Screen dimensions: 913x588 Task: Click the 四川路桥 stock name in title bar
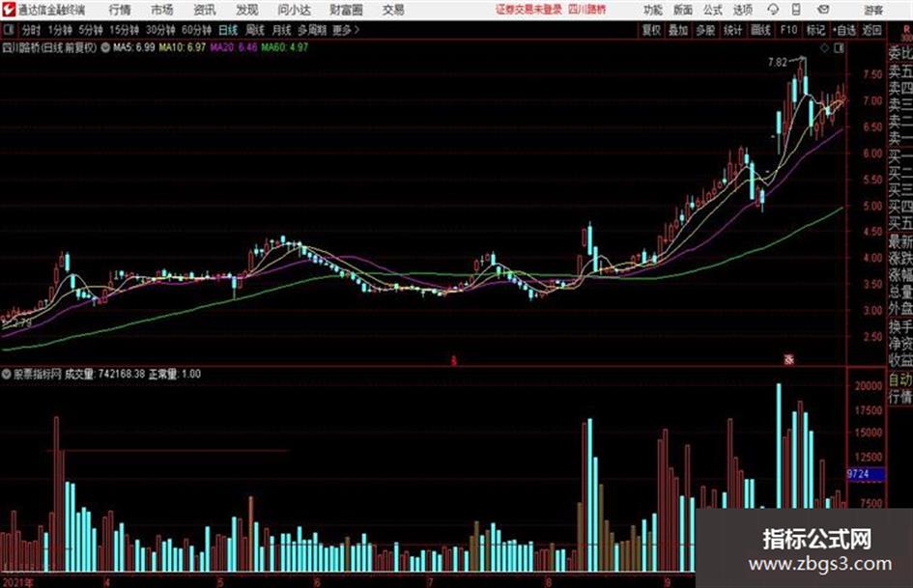point(587,10)
